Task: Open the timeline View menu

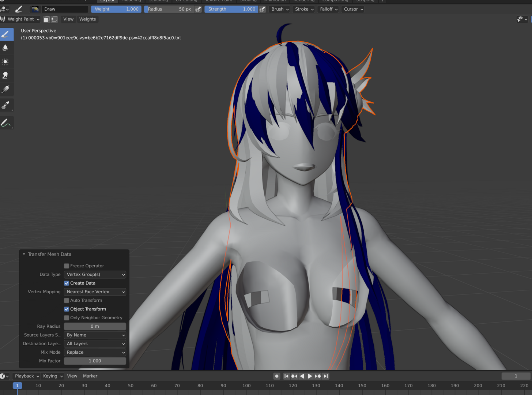Action: pyautogui.click(x=72, y=376)
